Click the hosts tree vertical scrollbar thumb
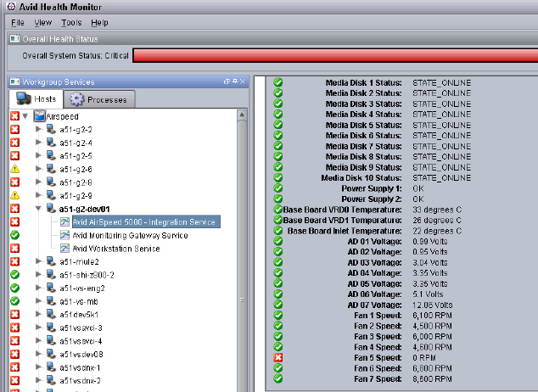Image resolution: width=538 pixels, height=392 pixels. 242,255
